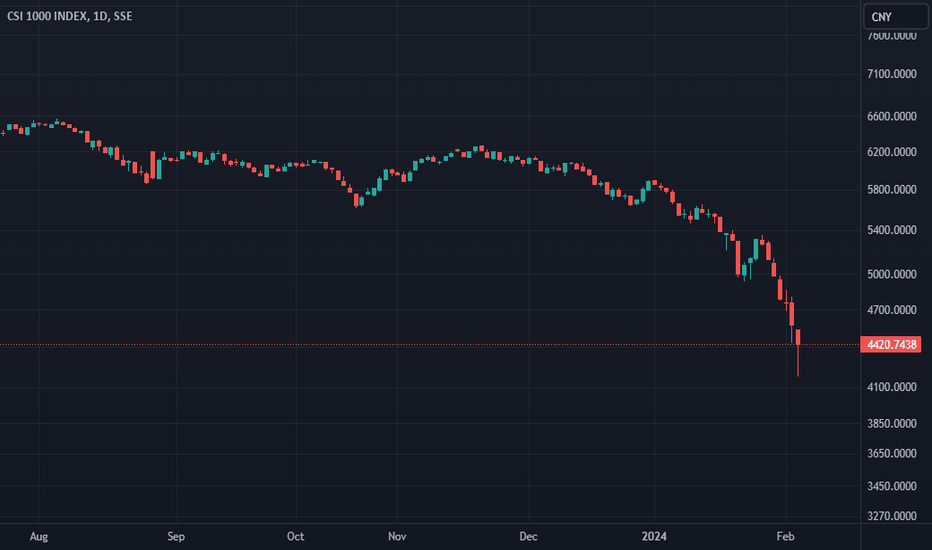
Task: Click the Aug label on time axis
Action: (x=39, y=536)
